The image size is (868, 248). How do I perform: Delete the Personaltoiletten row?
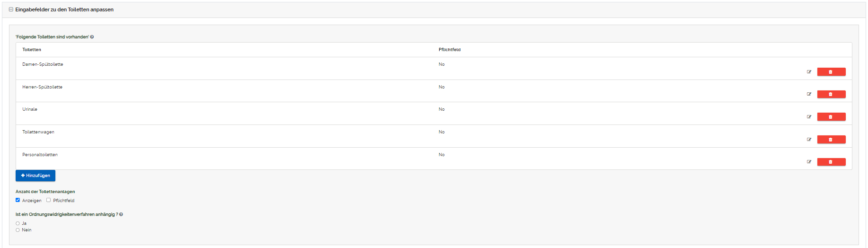coord(831,162)
